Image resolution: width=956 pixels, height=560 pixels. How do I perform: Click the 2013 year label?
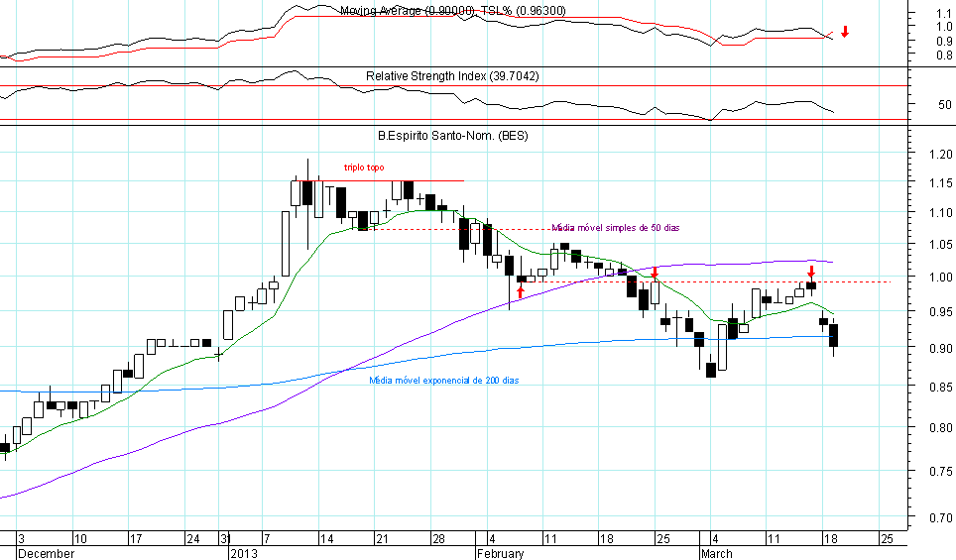click(244, 553)
